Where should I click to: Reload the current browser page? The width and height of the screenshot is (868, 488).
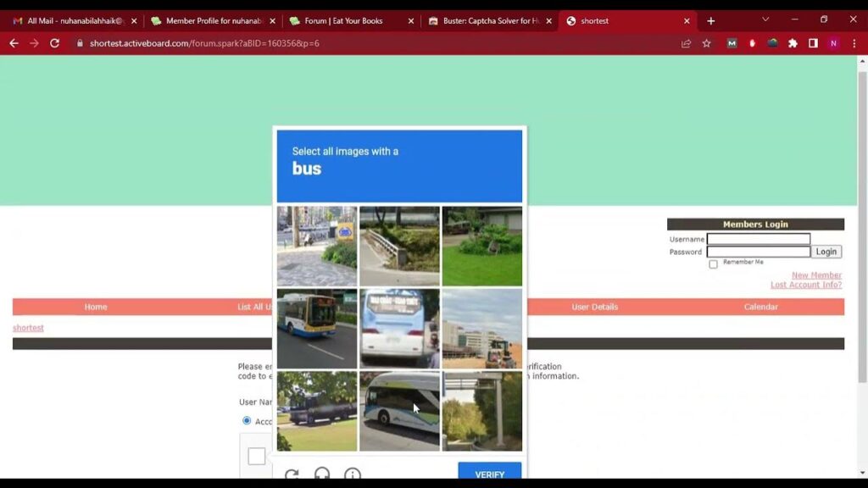pyautogui.click(x=54, y=43)
